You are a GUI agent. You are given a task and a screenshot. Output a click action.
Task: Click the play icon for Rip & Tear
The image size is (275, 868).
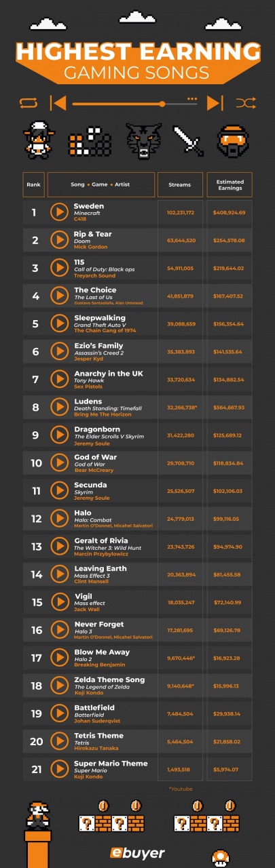point(59,240)
